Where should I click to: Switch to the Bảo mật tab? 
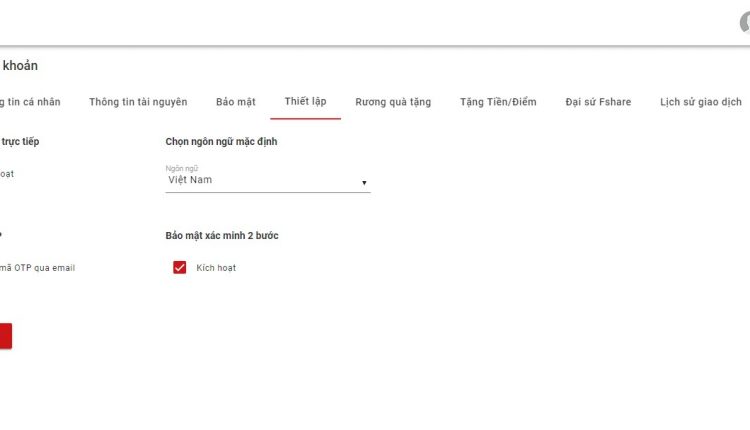(x=236, y=102)
